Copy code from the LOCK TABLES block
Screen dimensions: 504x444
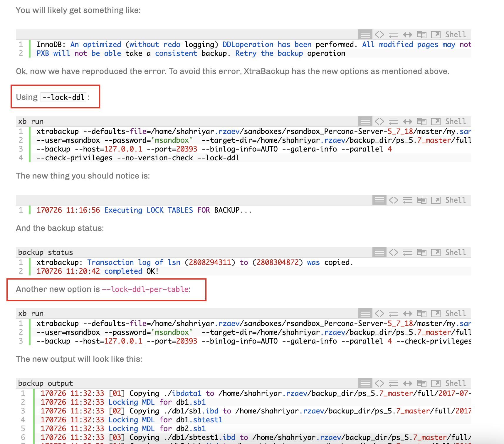tap(422, 200)
